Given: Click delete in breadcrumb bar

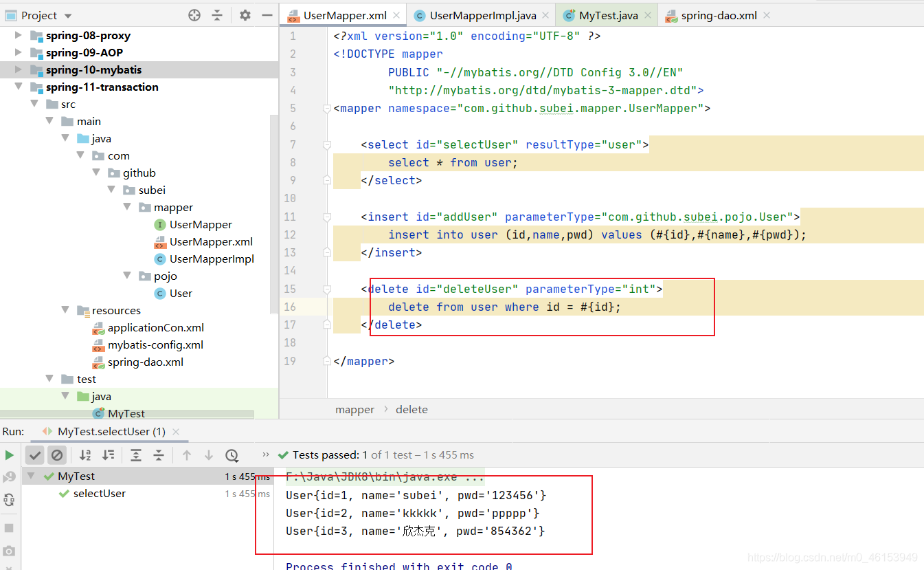Looking at the screenshot, I should click(x=412, y=409).
